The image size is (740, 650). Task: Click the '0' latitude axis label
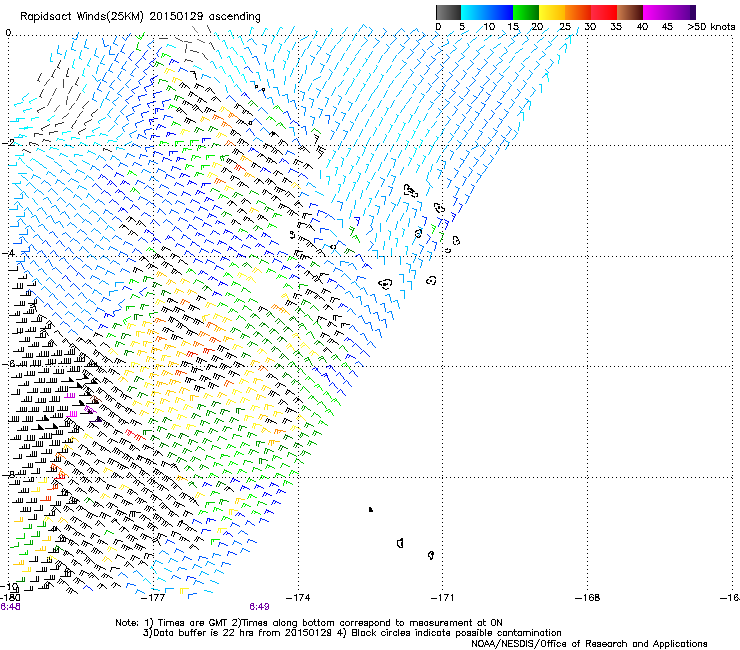(8, 33)
